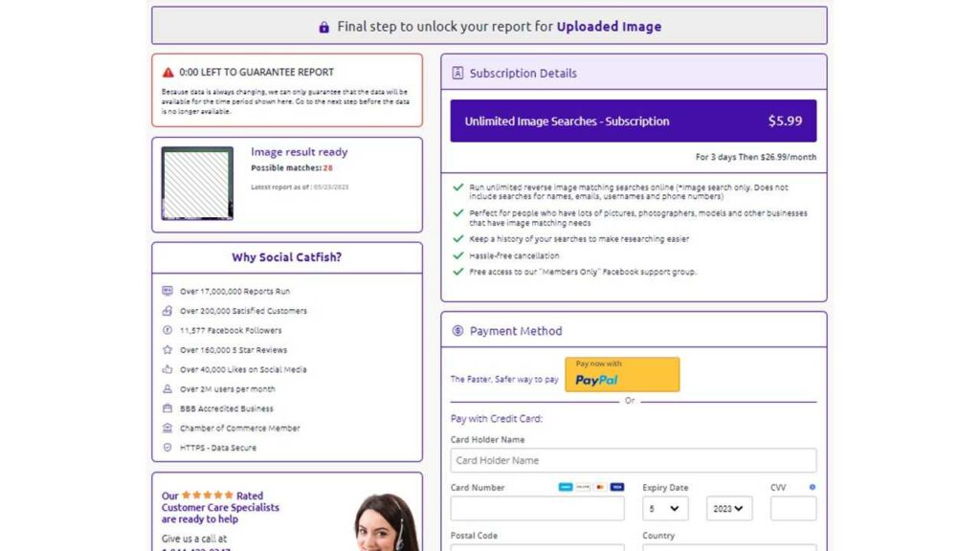
Task: Click the uploaded image thumbnail
Action: pos(197,183)
